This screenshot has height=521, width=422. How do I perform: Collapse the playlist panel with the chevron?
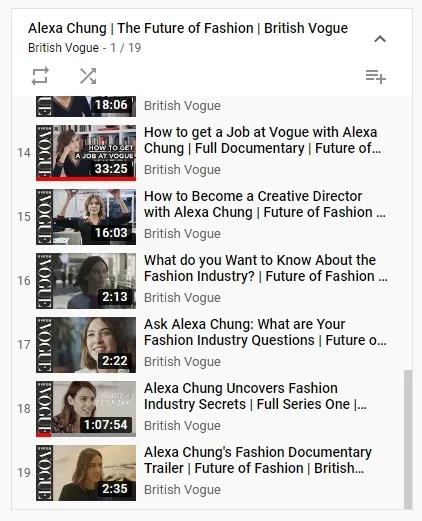pyautogui.click(x=380, y=39)
